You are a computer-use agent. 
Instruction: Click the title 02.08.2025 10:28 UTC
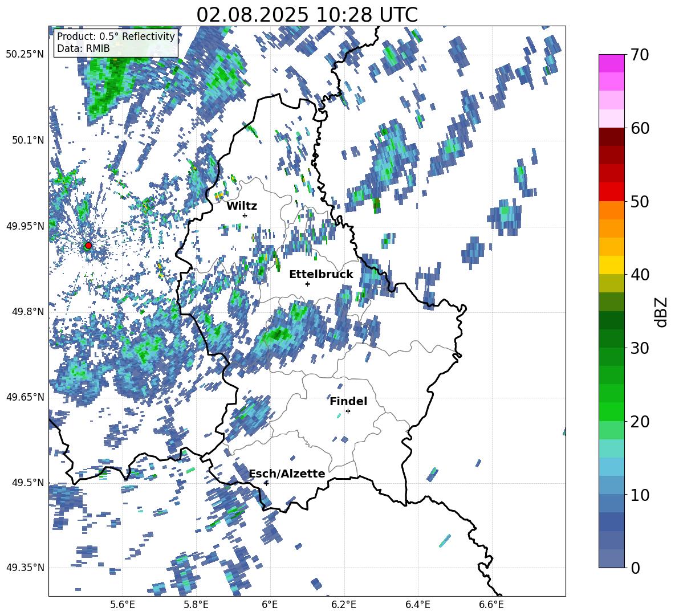coord(307,15)
